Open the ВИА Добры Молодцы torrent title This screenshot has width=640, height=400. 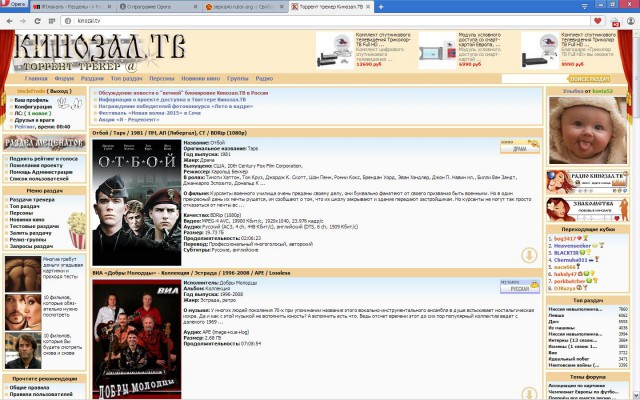tap(191, 273)
